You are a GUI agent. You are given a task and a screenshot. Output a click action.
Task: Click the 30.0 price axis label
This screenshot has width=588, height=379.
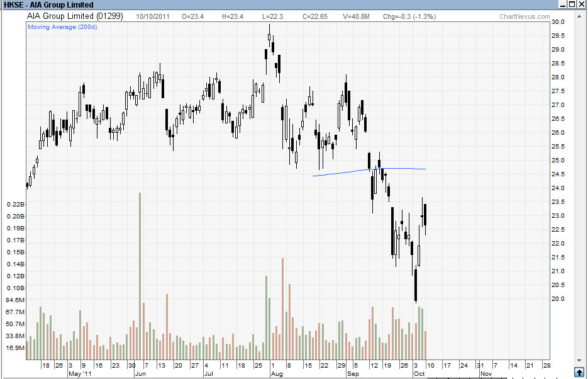[x=558, y=22]
